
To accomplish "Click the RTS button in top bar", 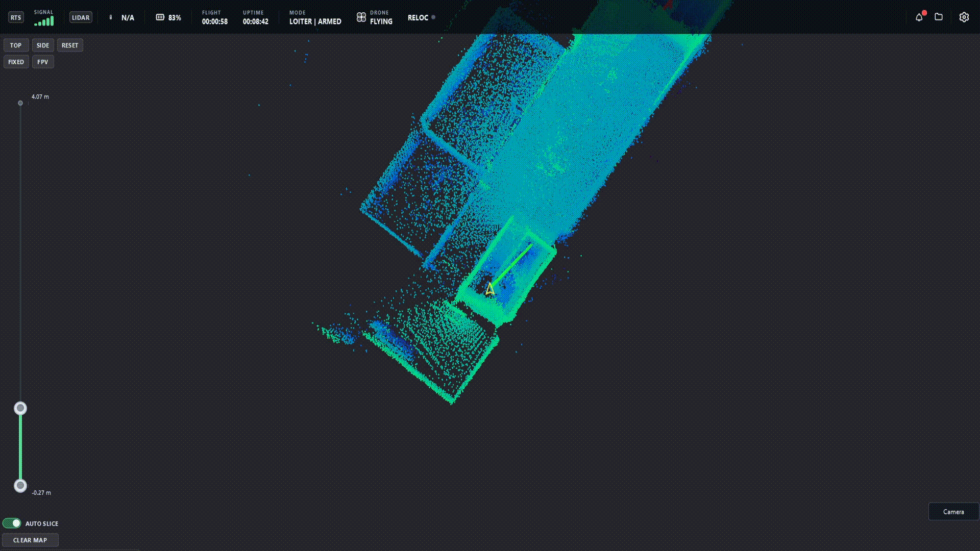I will [15, 17].
